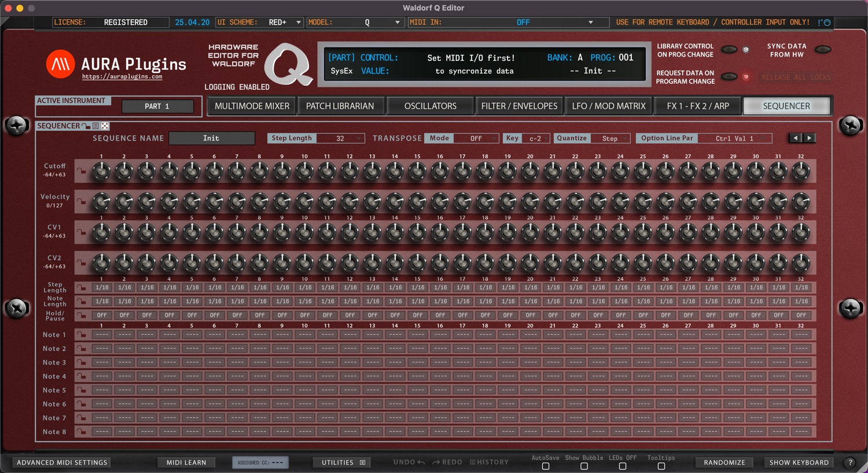Switch to the LFO / Mod Matrix tab
Viewport: 868px width, 473px height.
coord(609,106)
